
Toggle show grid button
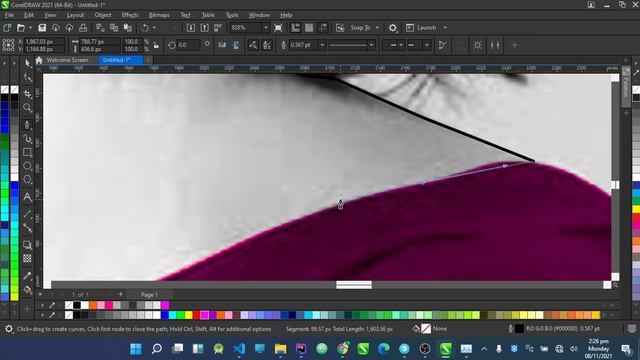click(x=309, y=28)
